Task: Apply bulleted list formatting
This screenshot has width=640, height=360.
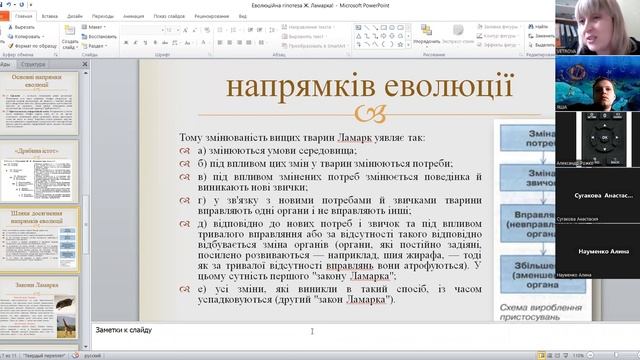Action: [x=221, y=30]
